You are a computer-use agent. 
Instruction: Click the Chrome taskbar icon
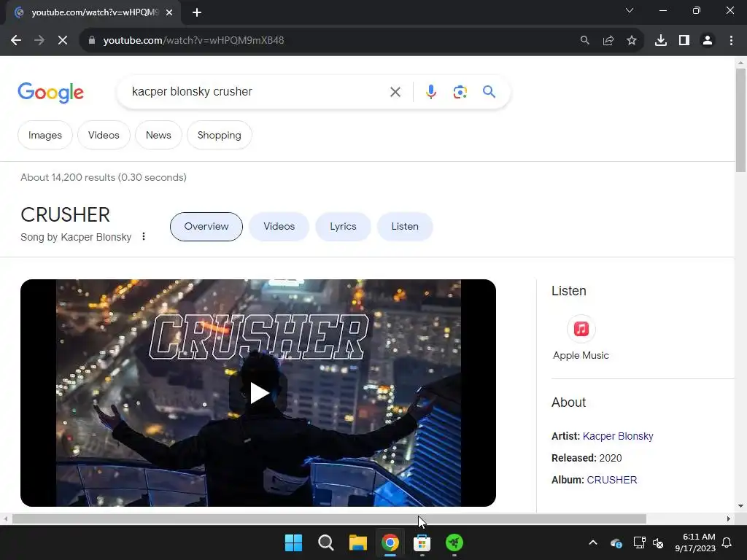[x=390, y=542]
